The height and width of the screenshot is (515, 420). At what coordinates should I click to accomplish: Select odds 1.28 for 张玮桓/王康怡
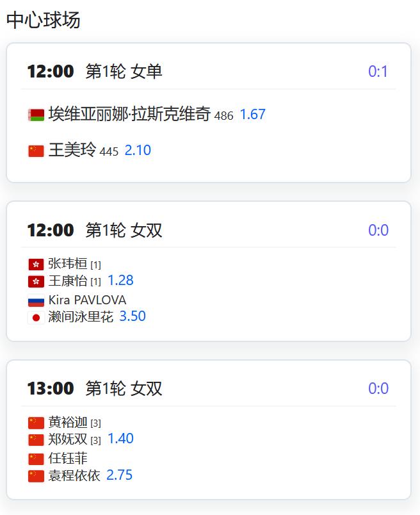(120, 281)
